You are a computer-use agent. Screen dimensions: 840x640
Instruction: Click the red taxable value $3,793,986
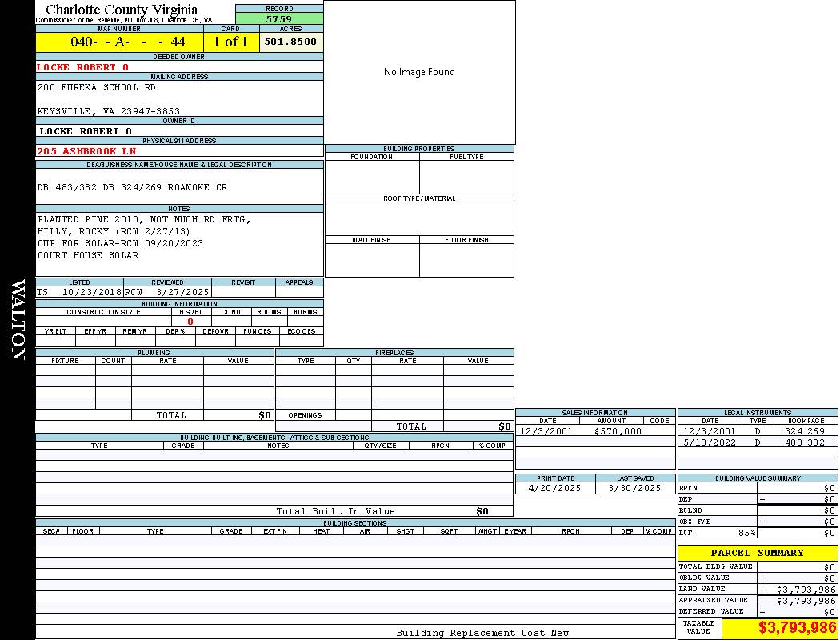tap(797, 628)
